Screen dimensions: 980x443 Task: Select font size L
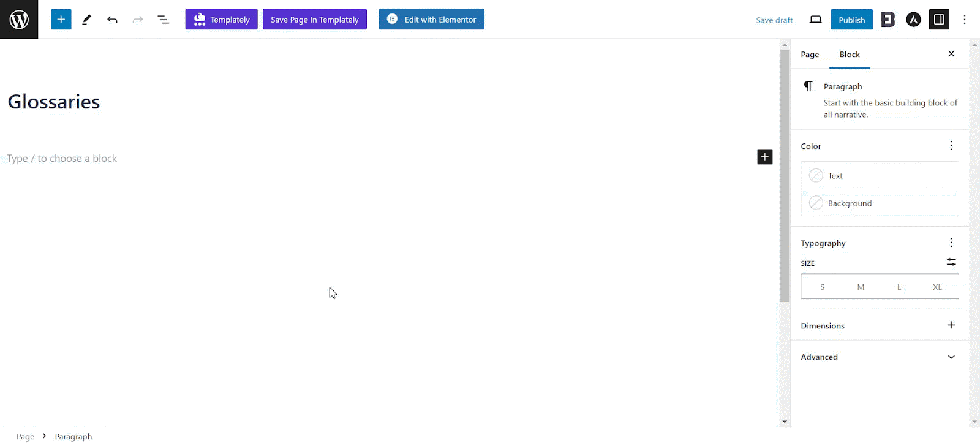899,287
